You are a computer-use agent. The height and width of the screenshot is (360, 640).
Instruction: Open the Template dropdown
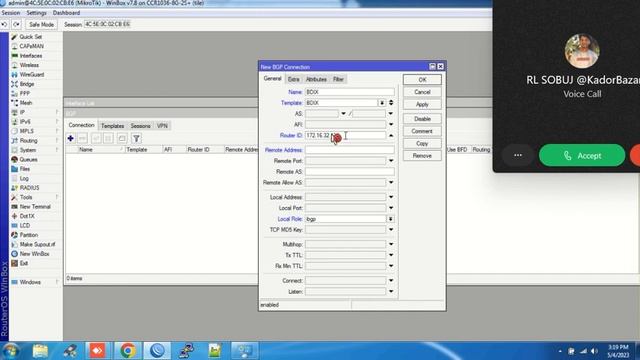(382, 103)
